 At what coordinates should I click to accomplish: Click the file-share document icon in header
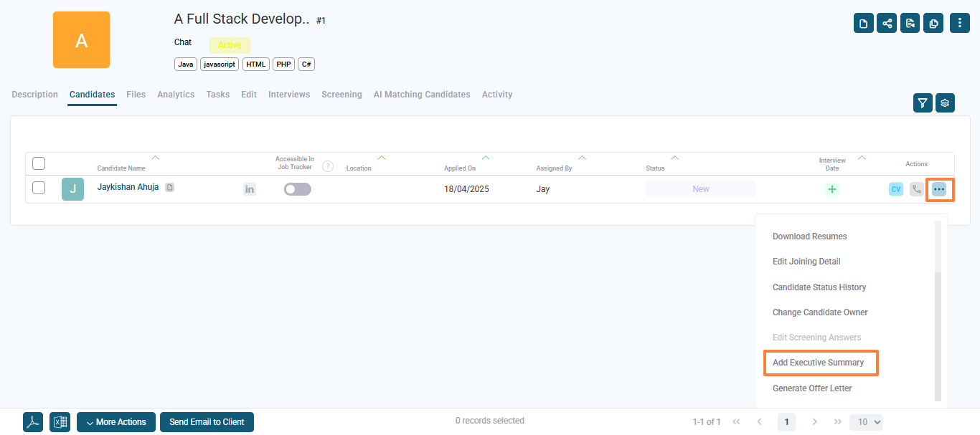point(910,23)
